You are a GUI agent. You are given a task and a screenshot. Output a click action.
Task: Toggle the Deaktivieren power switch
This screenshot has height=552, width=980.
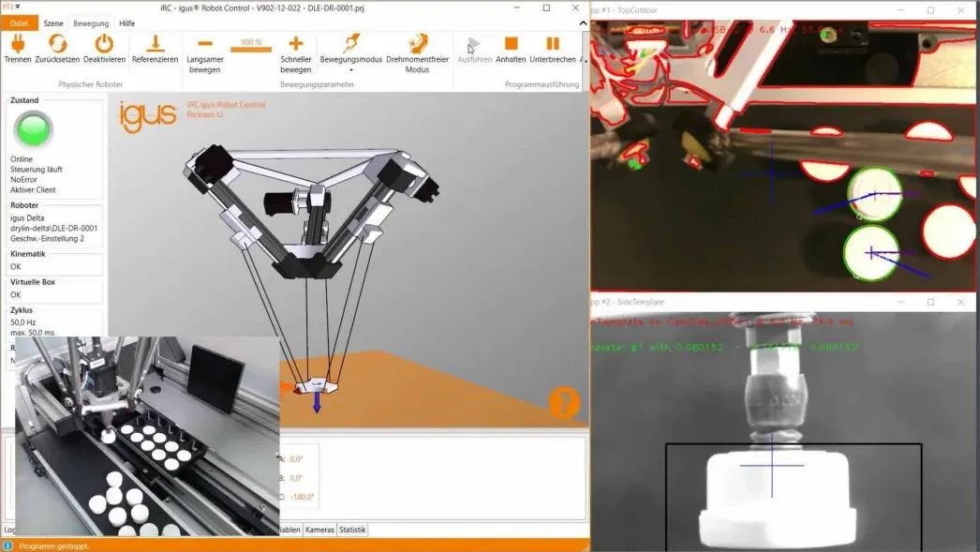click(104, 41)
